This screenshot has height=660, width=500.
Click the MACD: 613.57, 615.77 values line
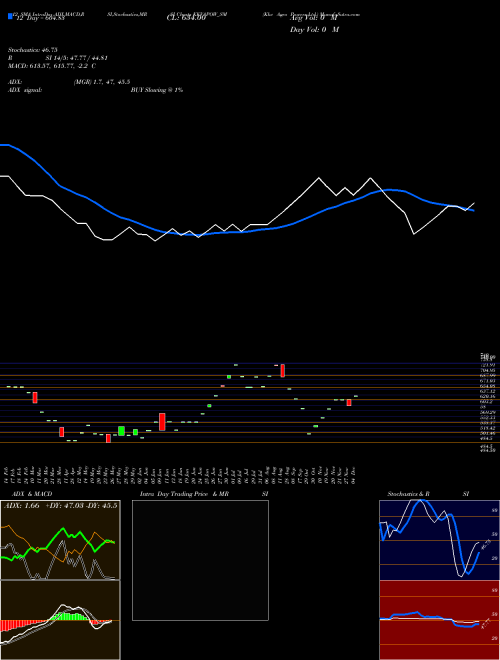point(52,66)
